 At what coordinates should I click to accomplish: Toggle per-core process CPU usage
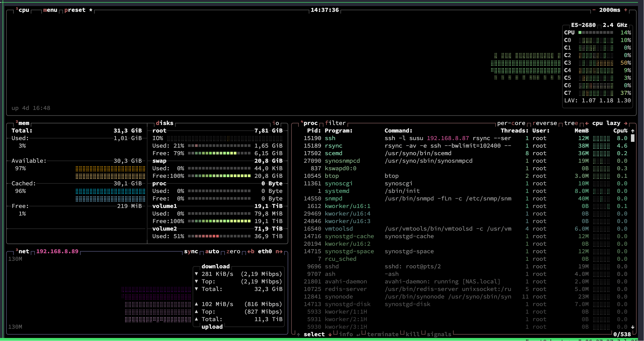(x=511, y=123)
